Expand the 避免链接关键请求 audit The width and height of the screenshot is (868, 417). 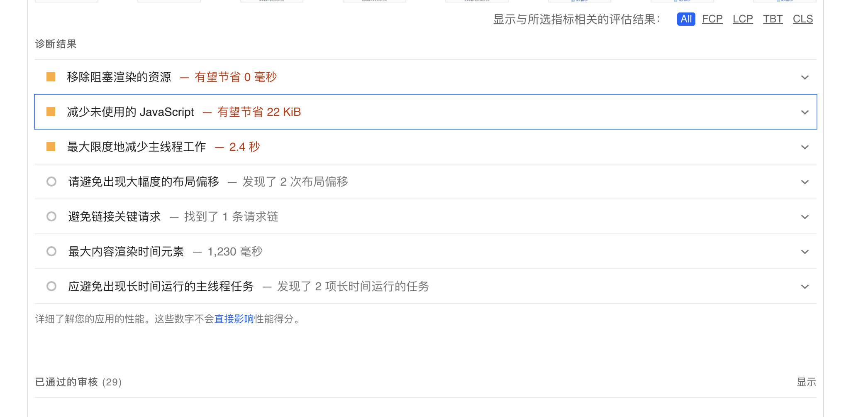[x=805, y=217]
